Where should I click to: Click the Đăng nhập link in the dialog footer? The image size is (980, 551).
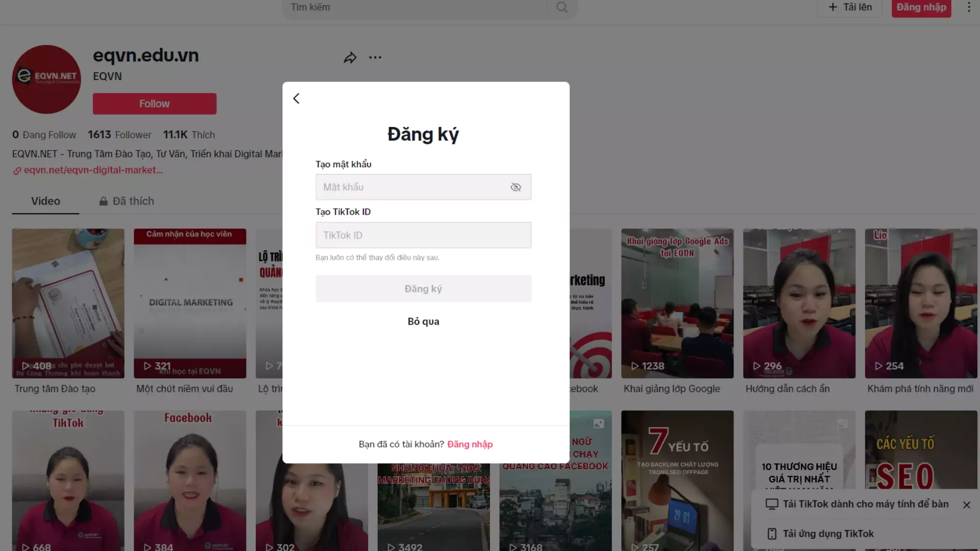pyautogui.click(x=470, y=444)
